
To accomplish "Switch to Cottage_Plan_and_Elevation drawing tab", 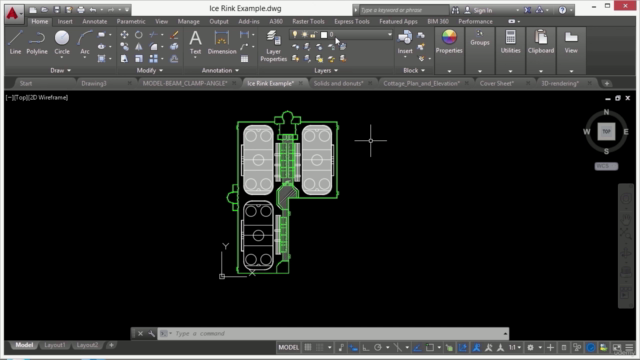I will pyautogui.click(x=421, y=83).
